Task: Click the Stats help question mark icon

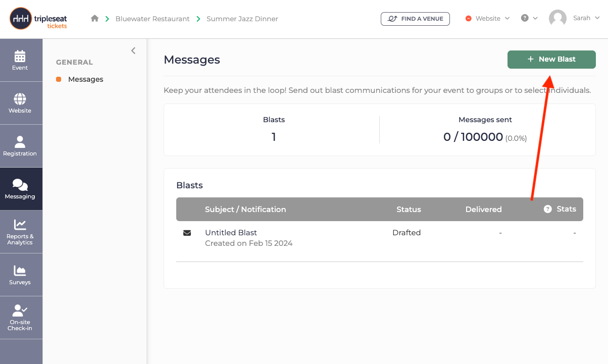Action: pos(547,209)
